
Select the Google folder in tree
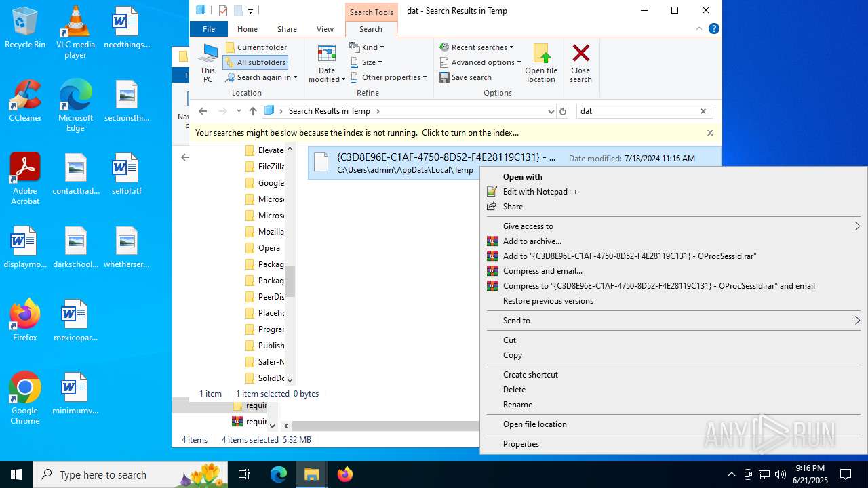click(x=264, y=183)
